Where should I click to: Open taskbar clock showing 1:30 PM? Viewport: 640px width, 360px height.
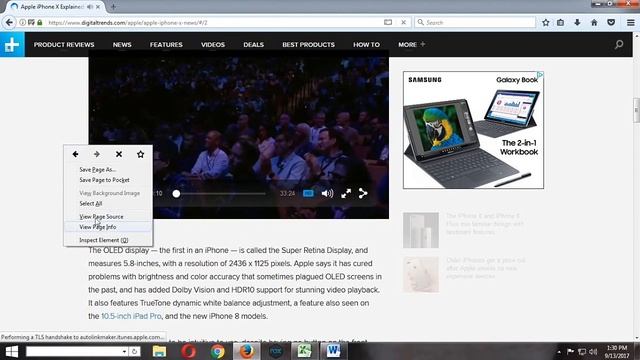(617, 352)
